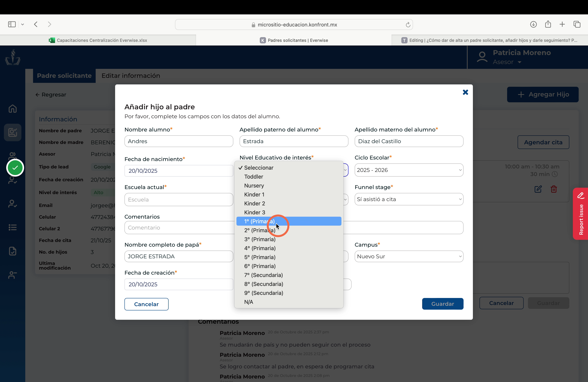Screen dimensions: 588x382
Task: Open Campus Nuevo Sur dropdown
Action: [x=409, y=257]
